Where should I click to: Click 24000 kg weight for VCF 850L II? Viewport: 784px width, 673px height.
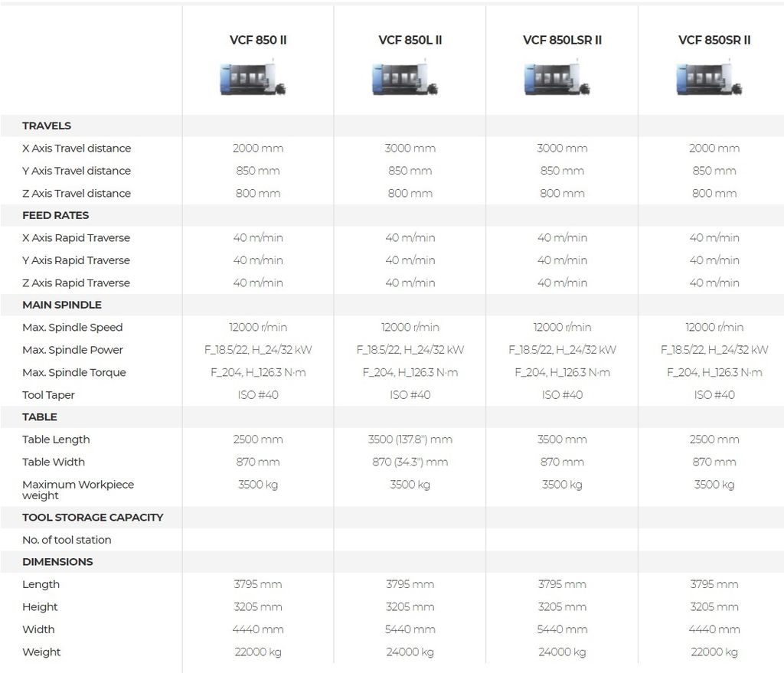(410, 652)
